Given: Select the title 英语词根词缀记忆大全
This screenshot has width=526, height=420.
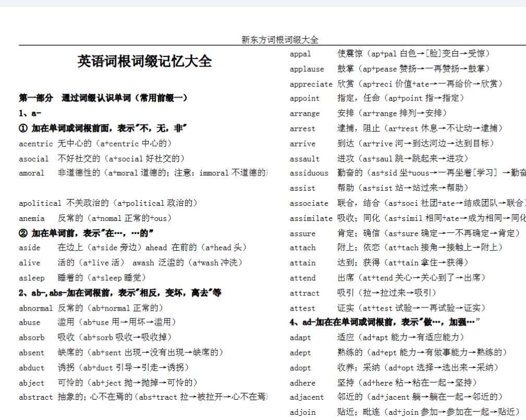Looking at the screenshot, I should tap(144, 61).
